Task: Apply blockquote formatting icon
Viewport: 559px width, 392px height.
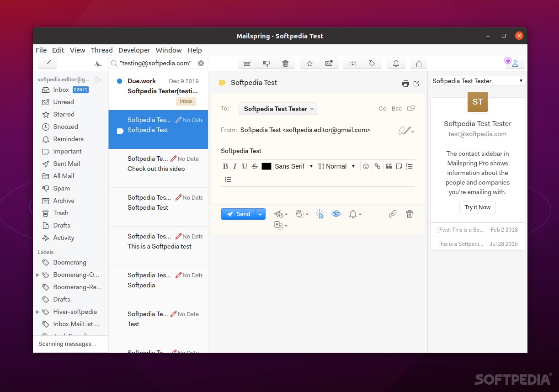Action: tap(389, 166)
